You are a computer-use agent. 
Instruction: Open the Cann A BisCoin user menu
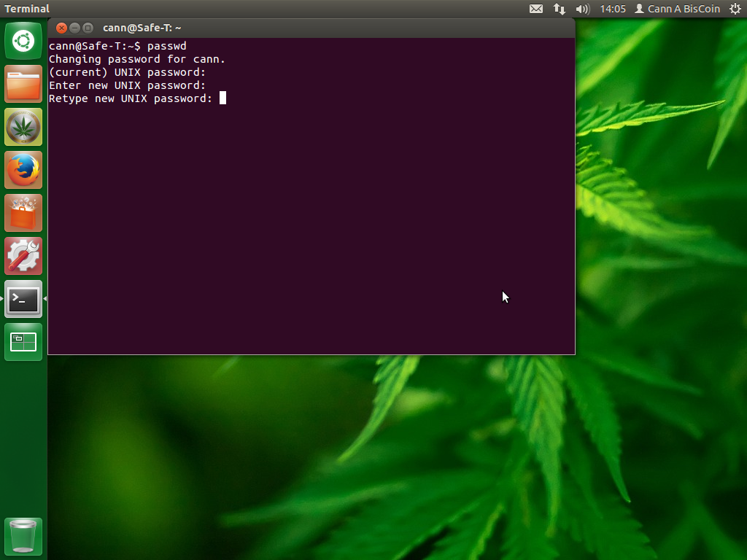click(x=678, y=9)
